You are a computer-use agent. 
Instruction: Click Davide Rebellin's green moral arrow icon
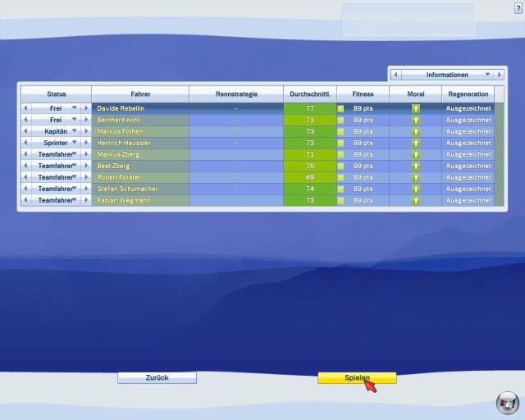pyautogui.click(x=416, y=108)
